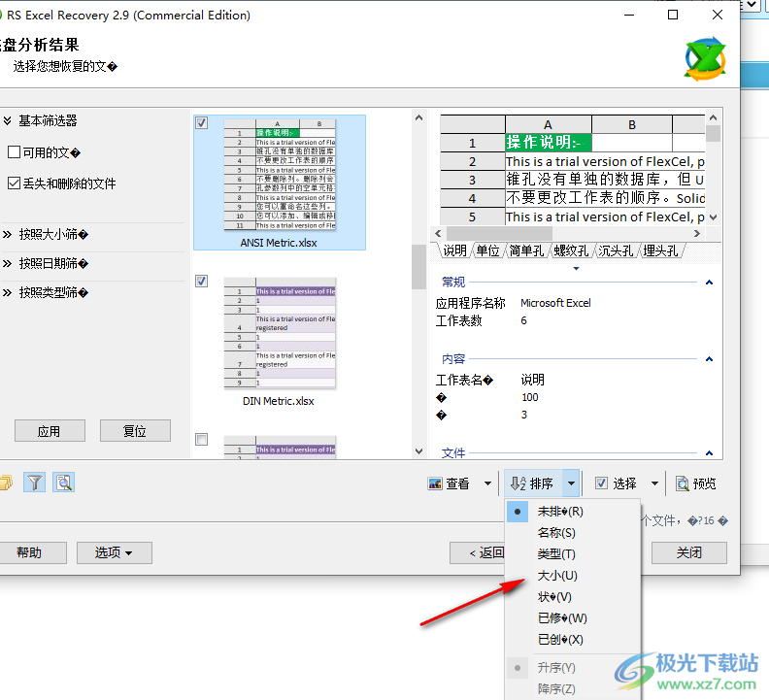
Task: Switch to the 单位 sheet tab
Action: 487,250
